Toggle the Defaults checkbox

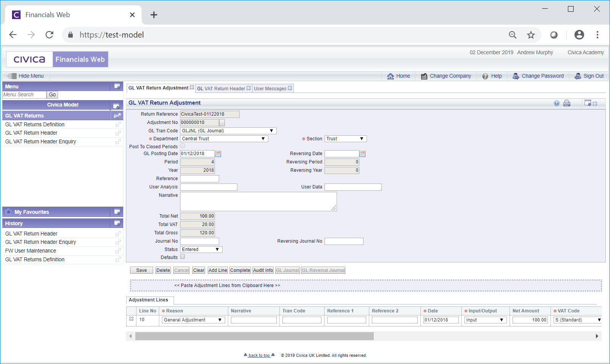[x=183, y=257]
